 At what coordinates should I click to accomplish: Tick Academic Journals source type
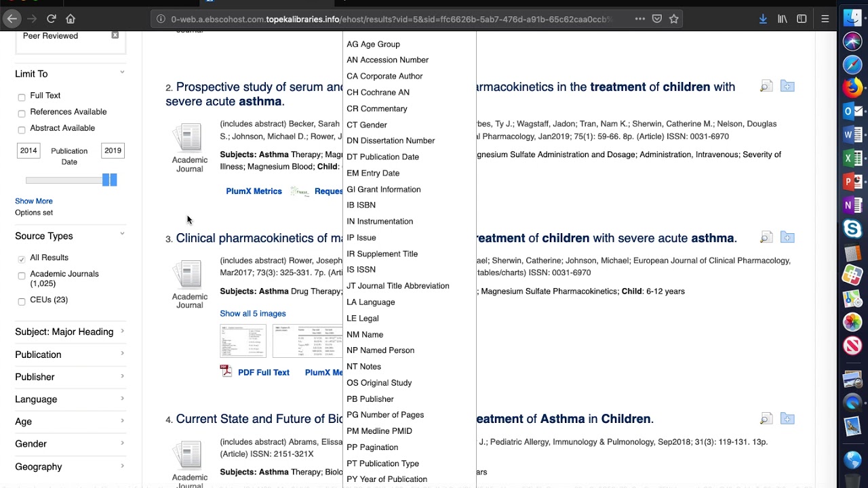pyautogui.click(x=22, y=276)
